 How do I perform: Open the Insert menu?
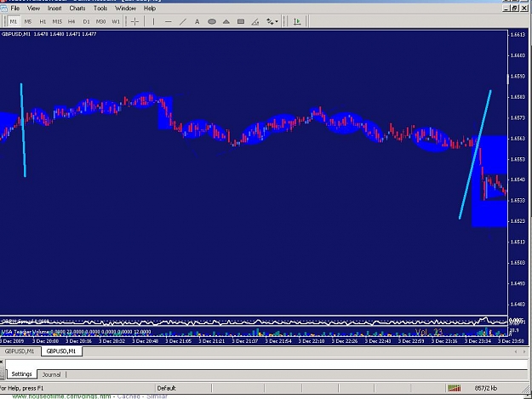pyautogui.click(x=54, y=9)
